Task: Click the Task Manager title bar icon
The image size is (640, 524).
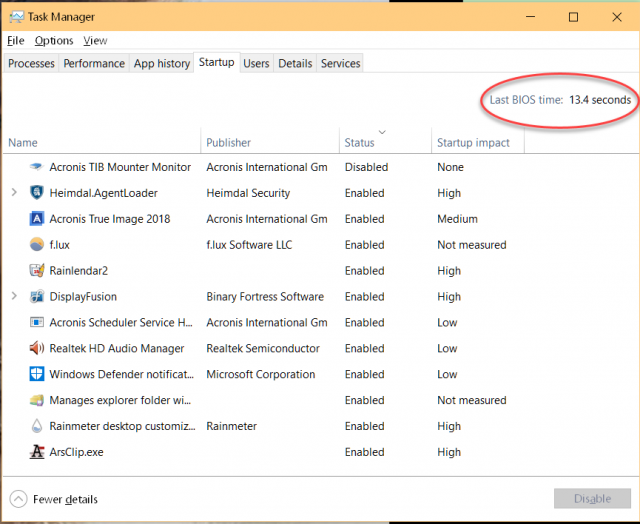Action: (17, 17)
